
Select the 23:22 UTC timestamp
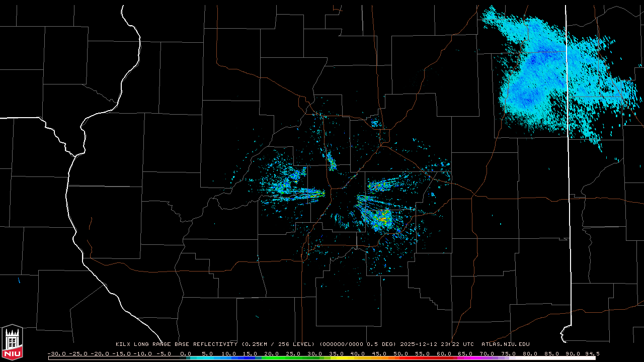pos(458,344)
